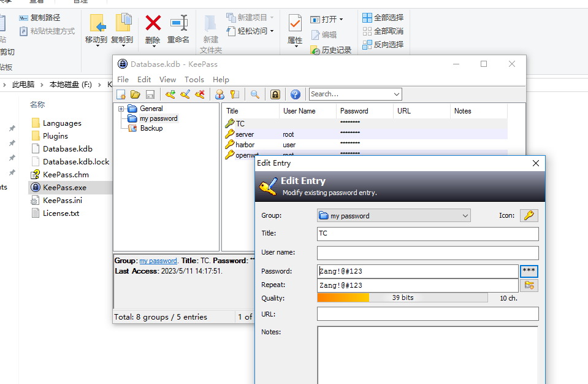Open the File menu in KeePass

(x=123, y=80)
